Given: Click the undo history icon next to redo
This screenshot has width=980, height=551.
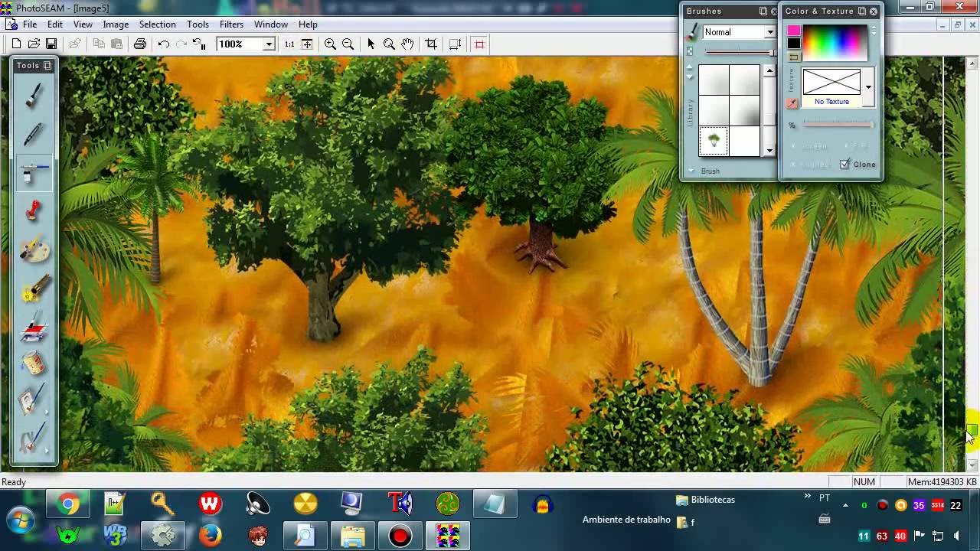Looking at the screenshot, I should point(198,44).
